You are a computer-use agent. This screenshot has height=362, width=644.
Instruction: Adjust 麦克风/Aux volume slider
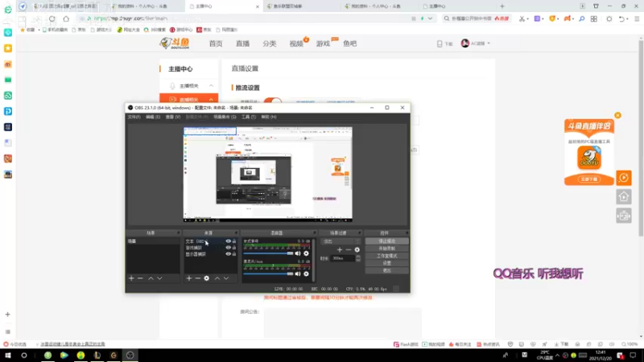[268, 274]
